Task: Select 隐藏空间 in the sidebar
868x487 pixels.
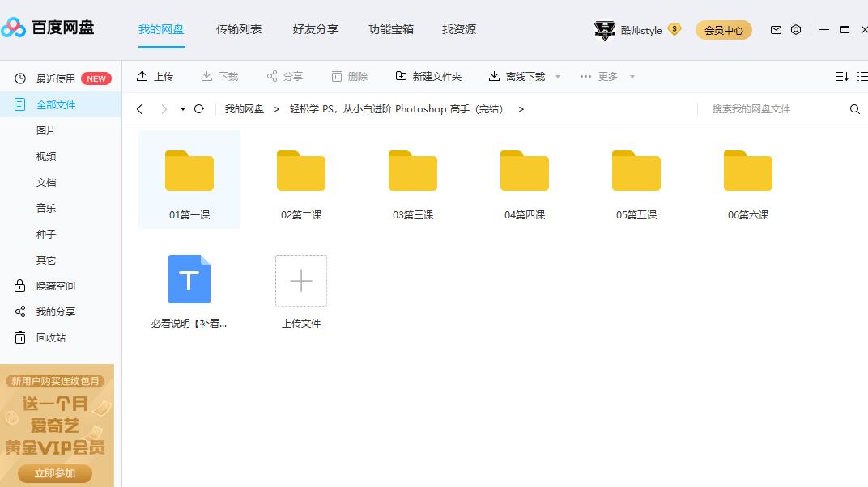Action: [x=55, y=286]
